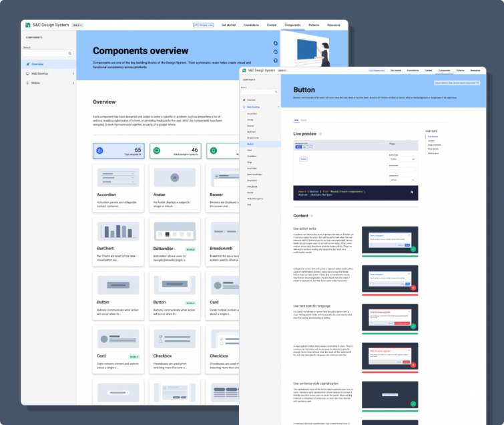Open BottomBar mobile component card

(x=175, y=243)
